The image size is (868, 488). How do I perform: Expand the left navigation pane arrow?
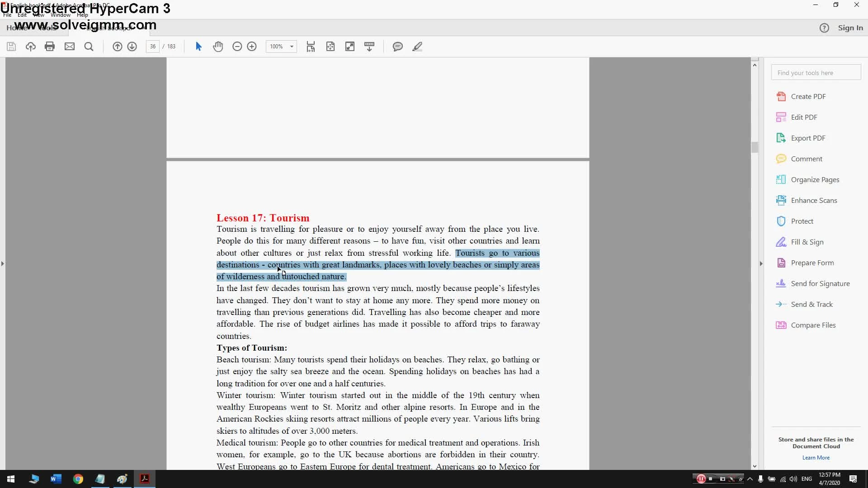(x=3, y=263)
